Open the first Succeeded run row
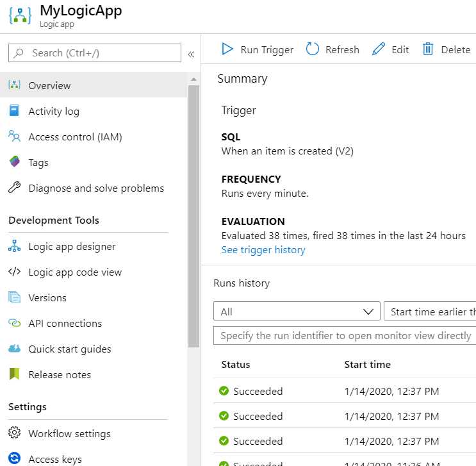 point(345,391)
